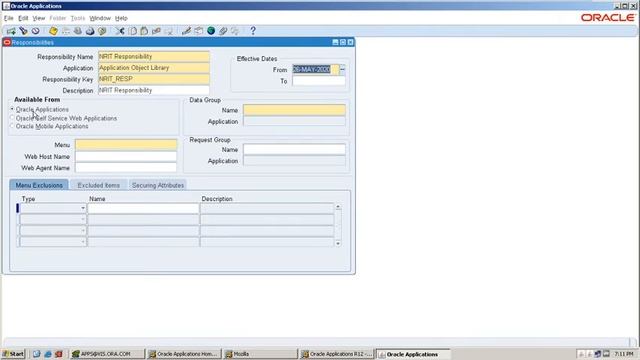Screen dimensions: 640x360
Task: Click the Paste toolbar icon
Action: tap(144, 31)
